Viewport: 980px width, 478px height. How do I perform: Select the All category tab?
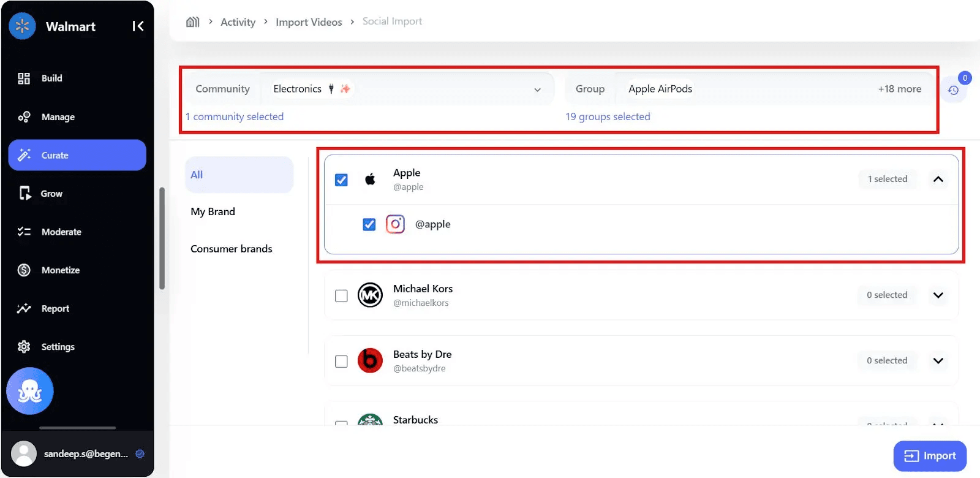tap(239, 175)
